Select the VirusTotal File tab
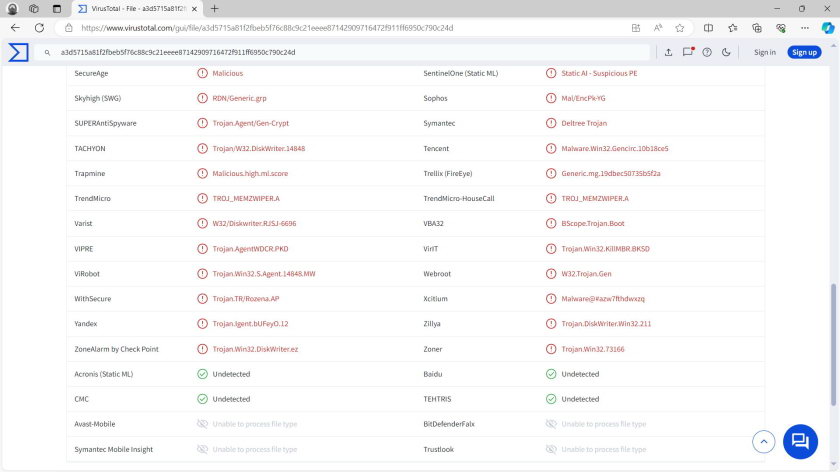Viewport: 840px width, 472px height. point(137,9)
